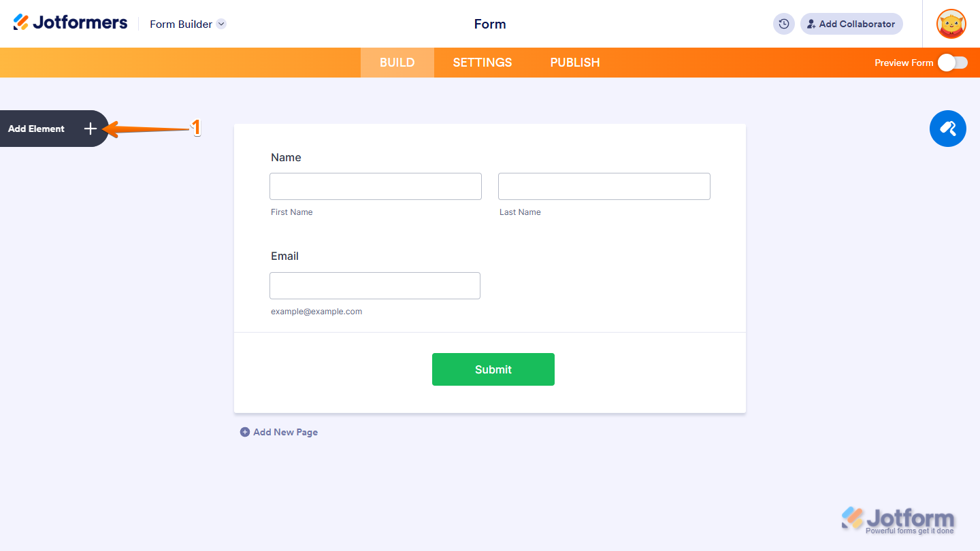
Task: Click the Email input field
Action: point(374,286)
